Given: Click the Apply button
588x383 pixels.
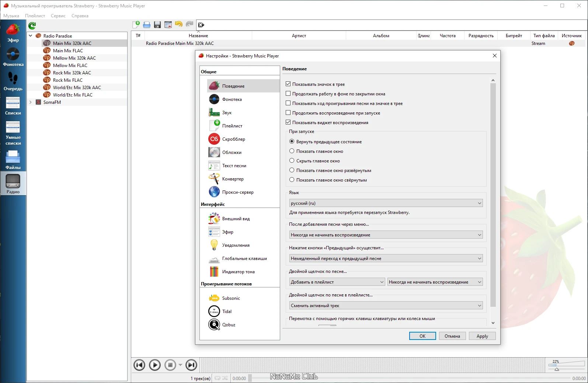Looking at the screenshot, I should (482, 336).
